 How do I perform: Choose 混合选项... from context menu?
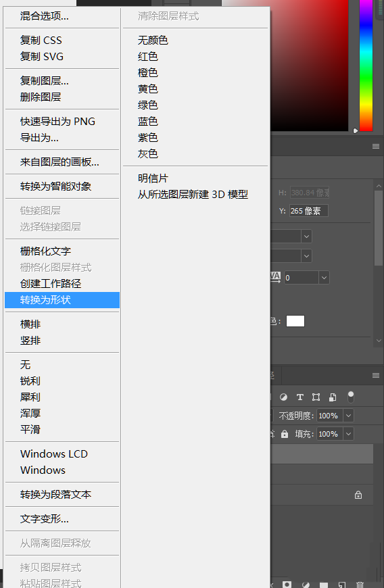[44, 16]
